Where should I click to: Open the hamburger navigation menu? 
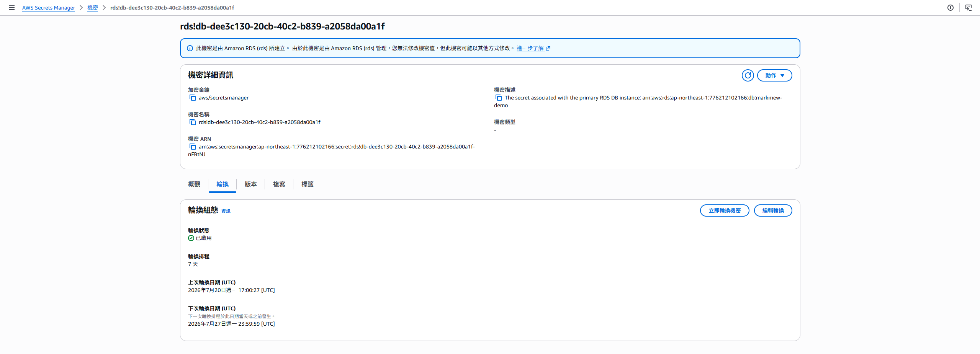point(12,8)
